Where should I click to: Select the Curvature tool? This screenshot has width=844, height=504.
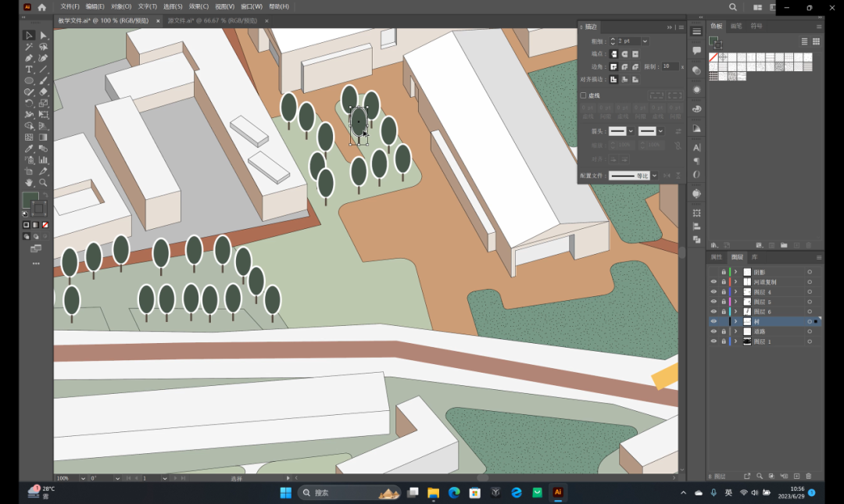[x=44, y=58]
